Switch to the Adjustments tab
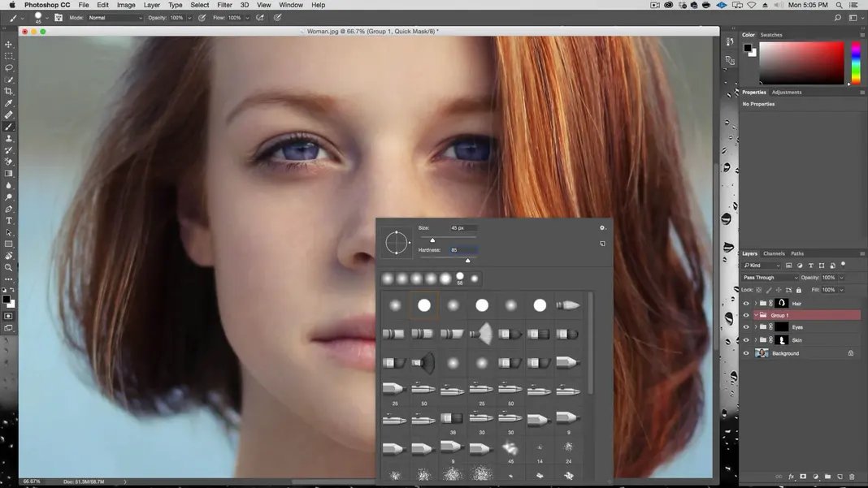 click(x=786, y=93)
